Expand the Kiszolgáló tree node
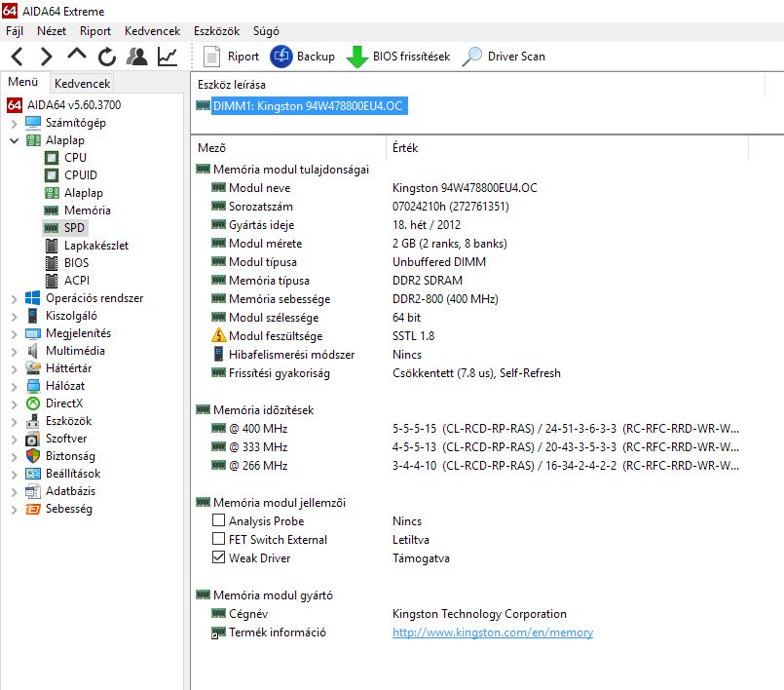Image resolution: width=784 pixels, height=690 pixels. 14,316
